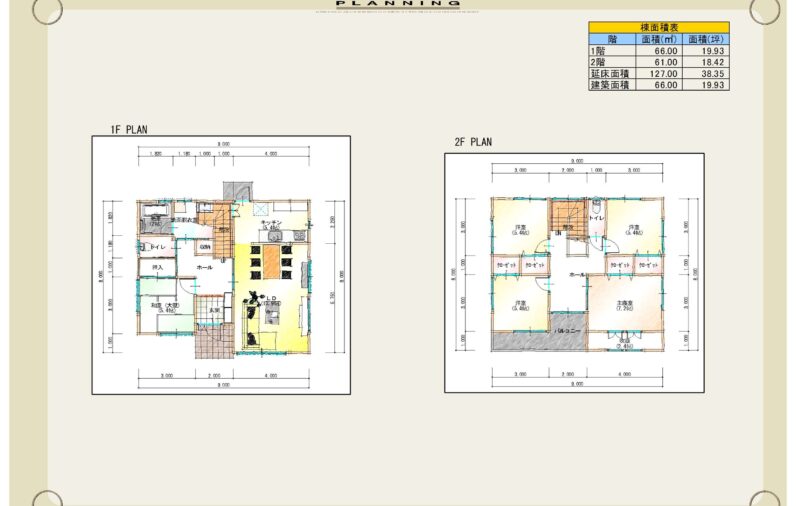Click the orange dining table

click(x=272, y=261)
